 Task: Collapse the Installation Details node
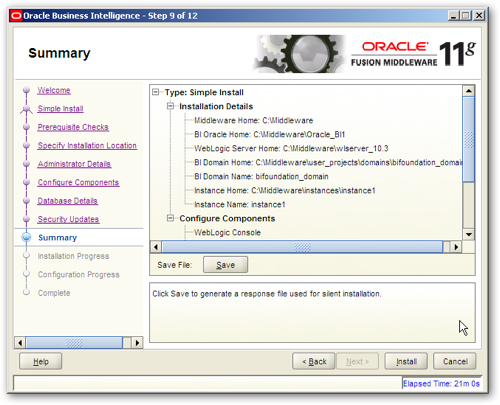point(170,106)
